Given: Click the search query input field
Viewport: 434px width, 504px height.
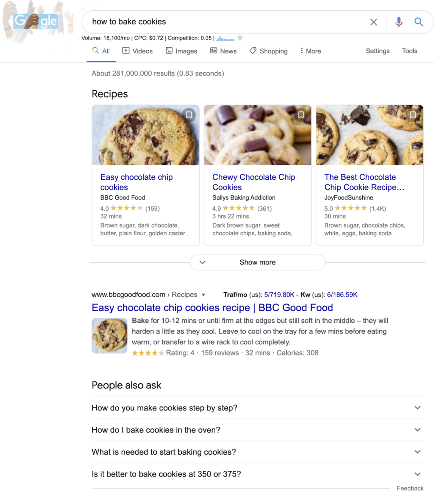Looking at the screenshot, I should coord(223,22).
